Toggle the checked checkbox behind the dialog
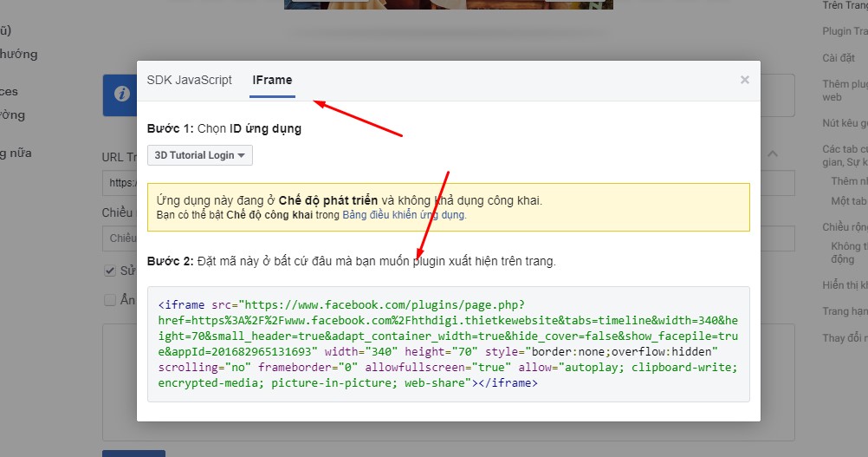Image resolution: width=868 pixels, height=457 pixels. (x=110, y=271)
